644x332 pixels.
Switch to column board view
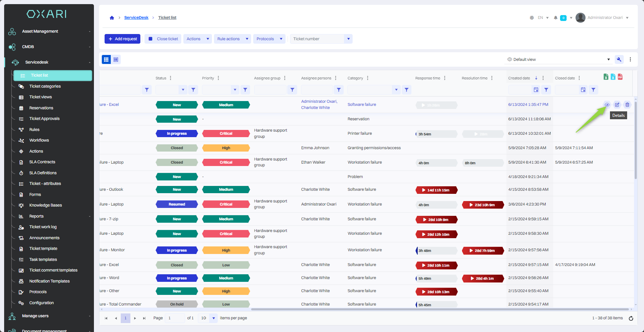[116, 59]
